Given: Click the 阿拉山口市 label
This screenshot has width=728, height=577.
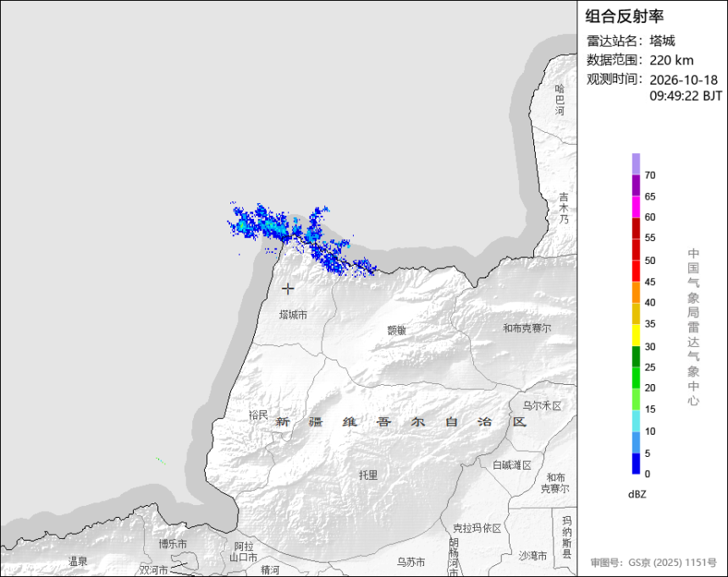Looking at the screenshot, I should [x=243, y=552].
